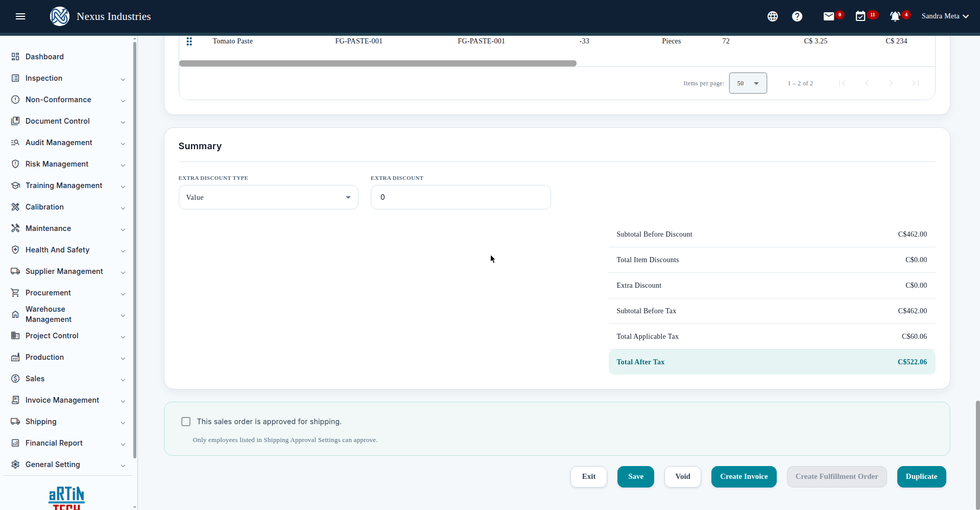Open the calendar tasks icon
980x510 pixels.
point(861,16)
